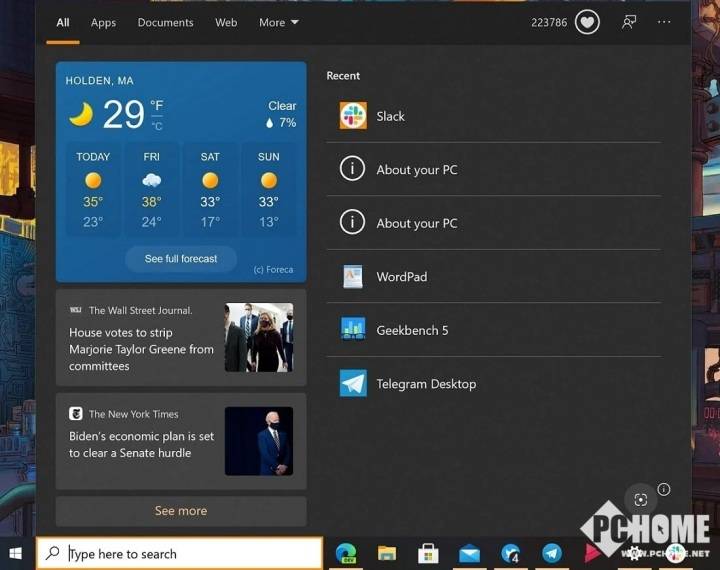720x570 pixels.
Task: Click the small info icon near screenshot search
Action: (664, 489)
